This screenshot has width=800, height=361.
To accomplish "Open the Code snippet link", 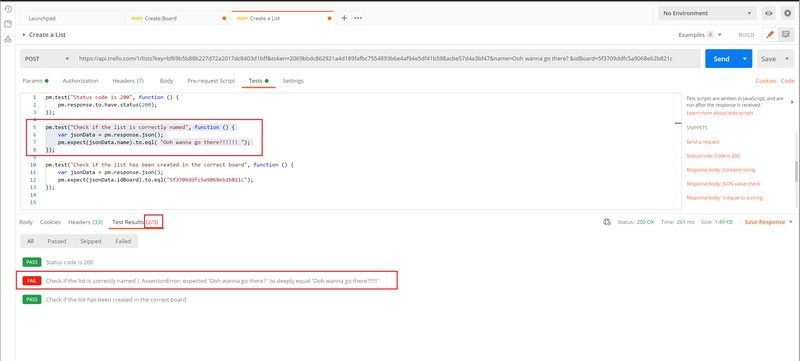I will point(787,81).
